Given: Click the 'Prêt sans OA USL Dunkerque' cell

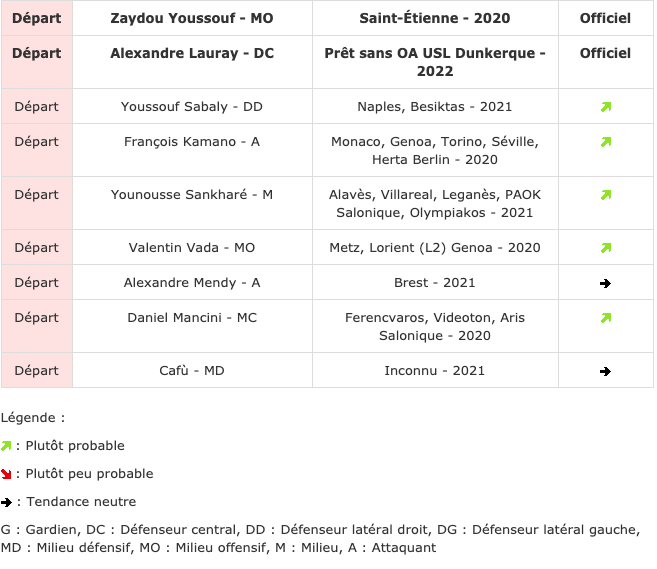Looking at the screenshot, I should tap(435, 62).
